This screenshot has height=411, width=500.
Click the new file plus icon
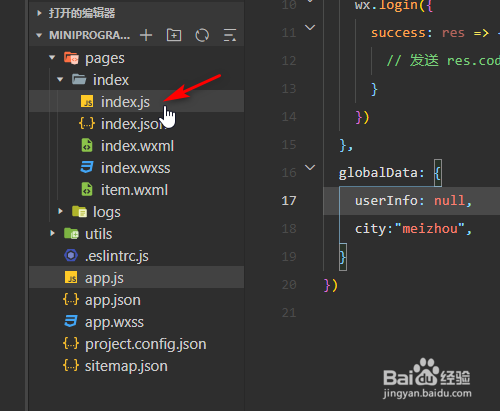[146, 35]
